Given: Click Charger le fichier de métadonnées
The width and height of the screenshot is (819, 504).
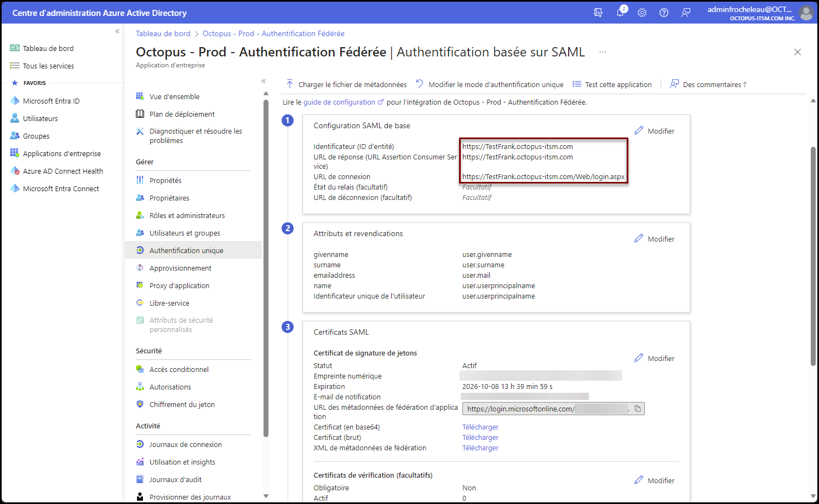Looking at the screenshot, I should [346, 84].
